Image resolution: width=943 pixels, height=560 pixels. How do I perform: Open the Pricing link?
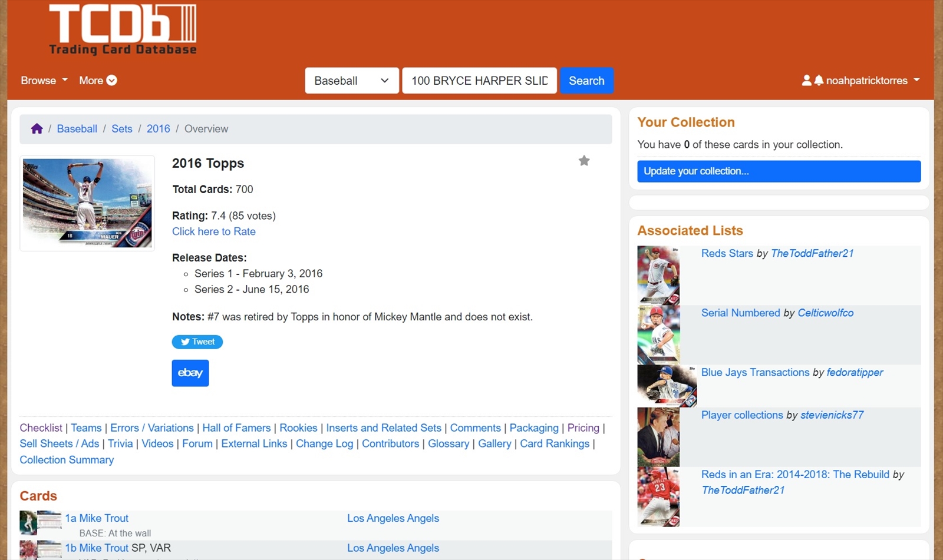(583, 428)
